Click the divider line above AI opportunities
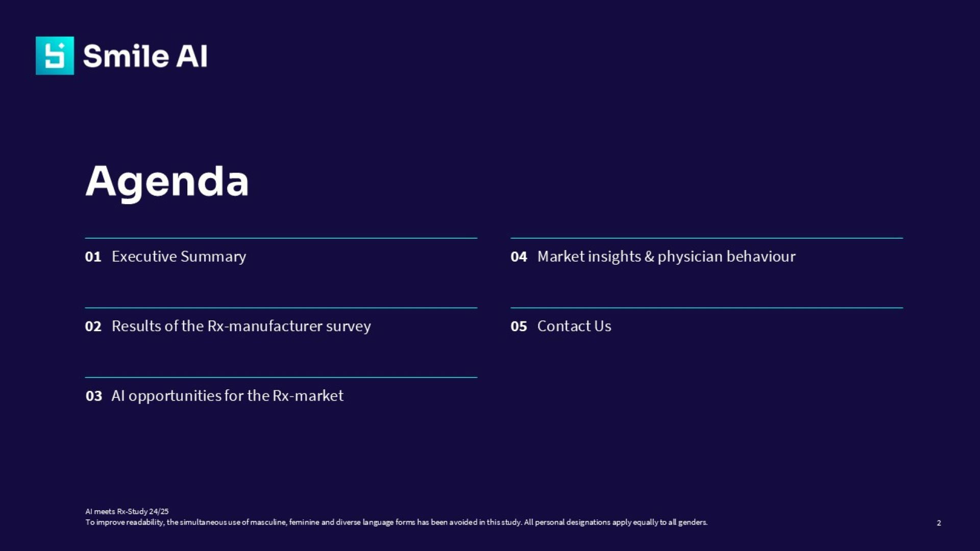Viewport: 980px width, 551px height. (x=281, y=378)
